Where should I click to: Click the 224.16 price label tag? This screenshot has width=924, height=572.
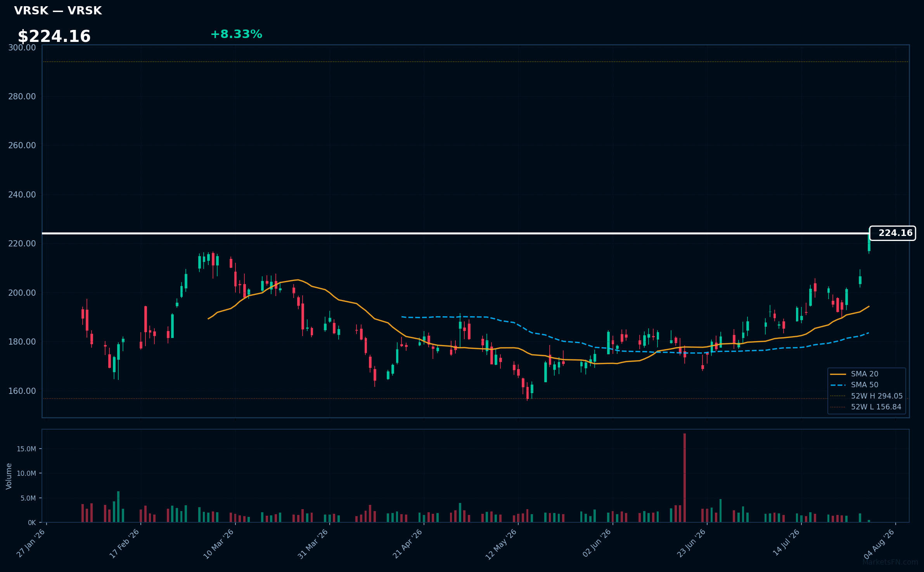892,233
